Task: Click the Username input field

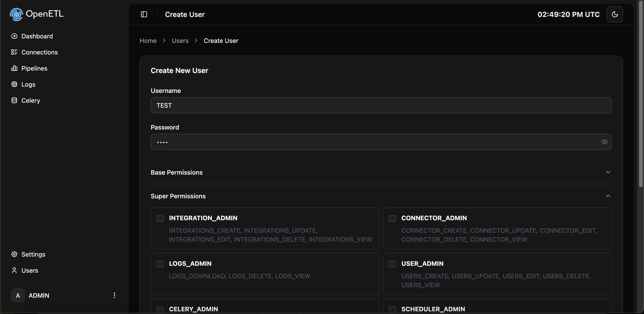Action: click(x=381, y=105)
